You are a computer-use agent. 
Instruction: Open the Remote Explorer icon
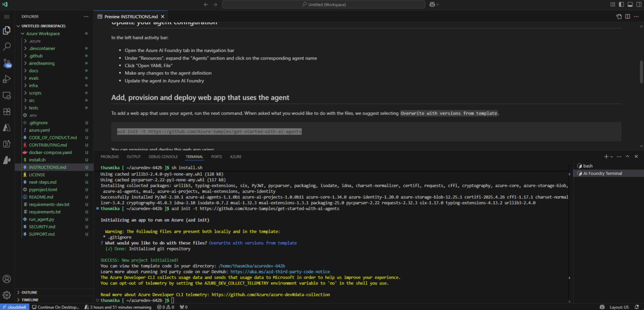(x=7, y=95)
